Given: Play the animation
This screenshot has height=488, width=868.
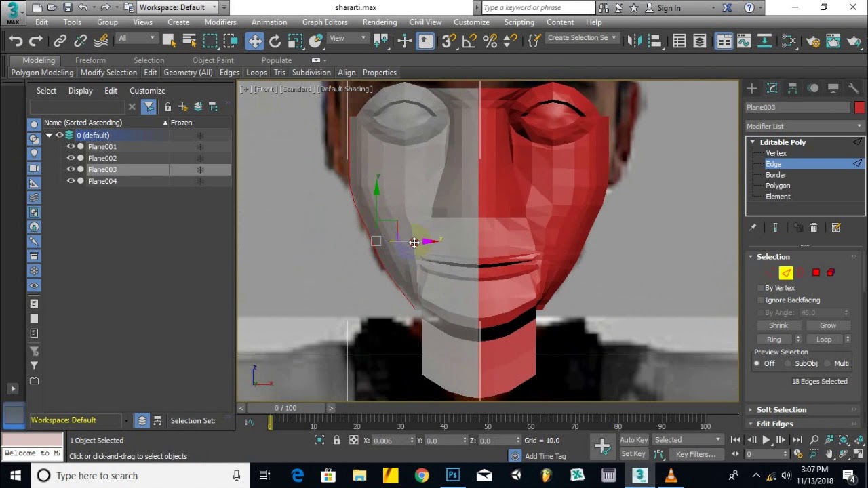Looking at the screenshot, I should [766, 440].
